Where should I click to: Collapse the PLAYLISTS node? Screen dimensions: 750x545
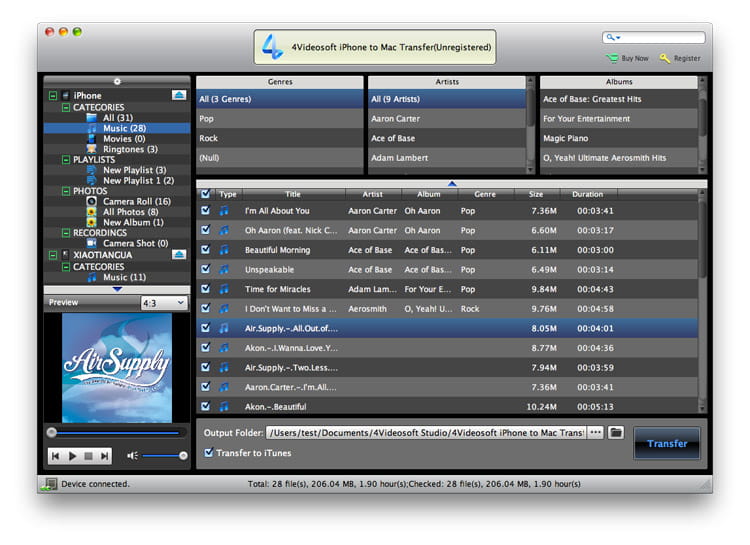coord(66,159)
